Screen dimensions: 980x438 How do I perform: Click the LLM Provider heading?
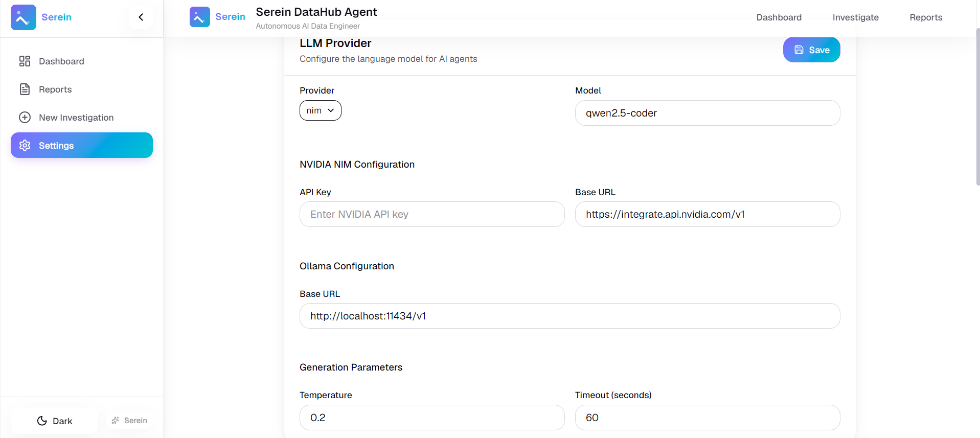[x=335, y=43]
